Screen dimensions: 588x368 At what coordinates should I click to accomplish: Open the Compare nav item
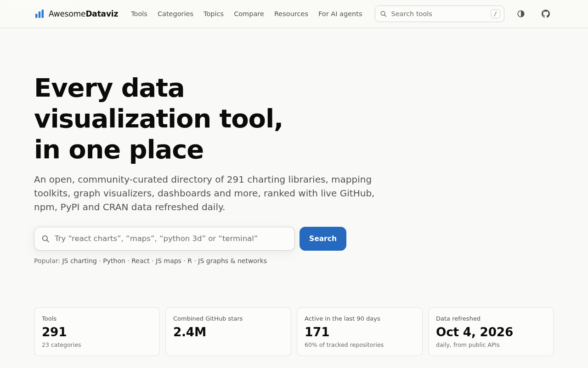point(249,14)
